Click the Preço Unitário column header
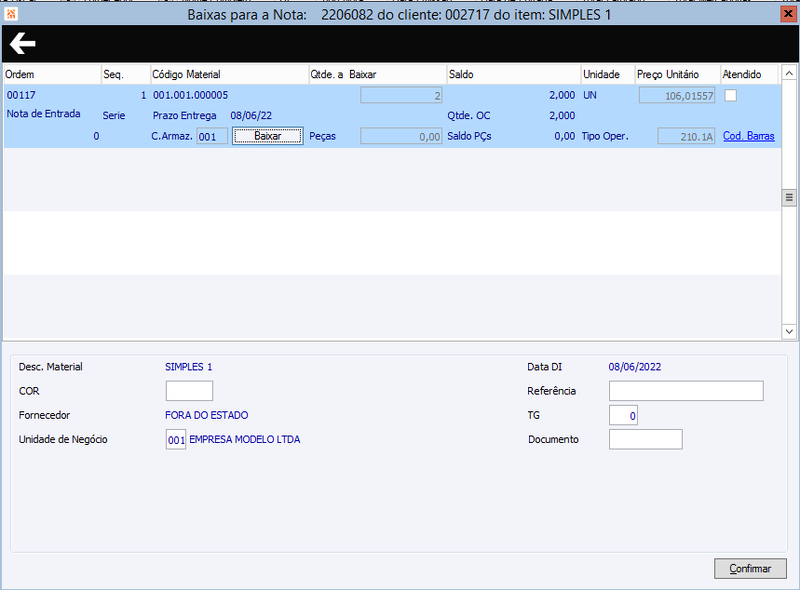 pos(678,75)
